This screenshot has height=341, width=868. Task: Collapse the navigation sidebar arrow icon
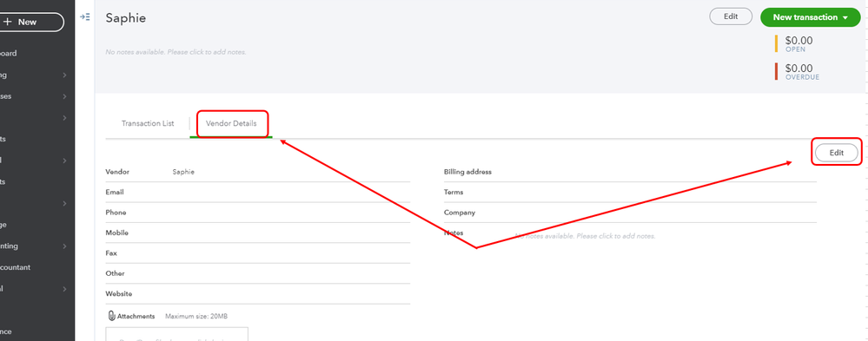[84, 17]
